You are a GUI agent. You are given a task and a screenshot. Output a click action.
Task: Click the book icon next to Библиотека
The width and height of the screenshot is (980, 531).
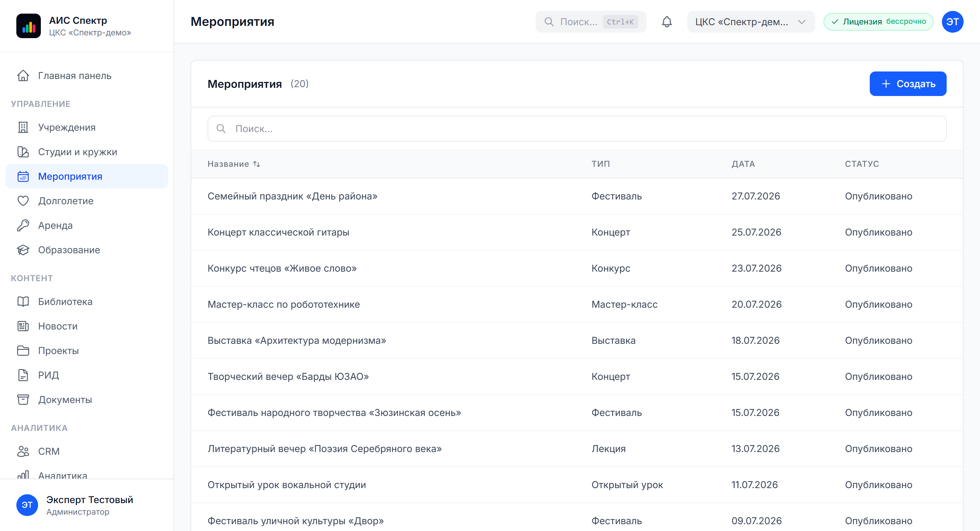click(x=23, y=302)
